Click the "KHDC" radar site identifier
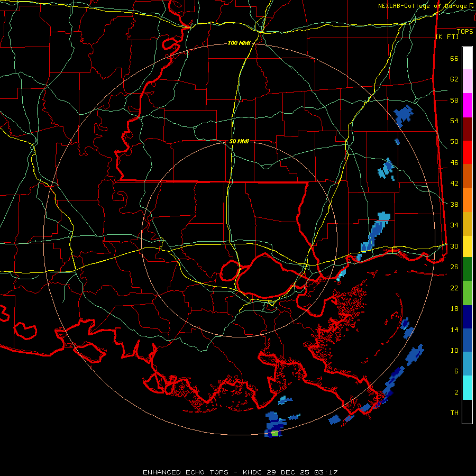The height and width of the screenshot is (476, 476). pyautogui.click(x=253, y=472)
